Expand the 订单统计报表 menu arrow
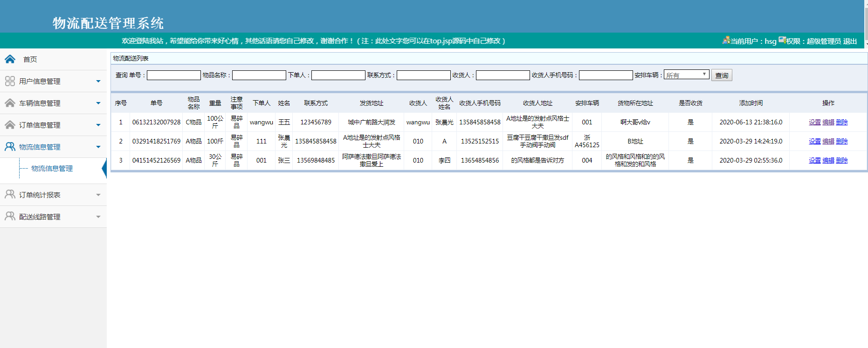Screen dimensions: 868x348 point(98,195)
